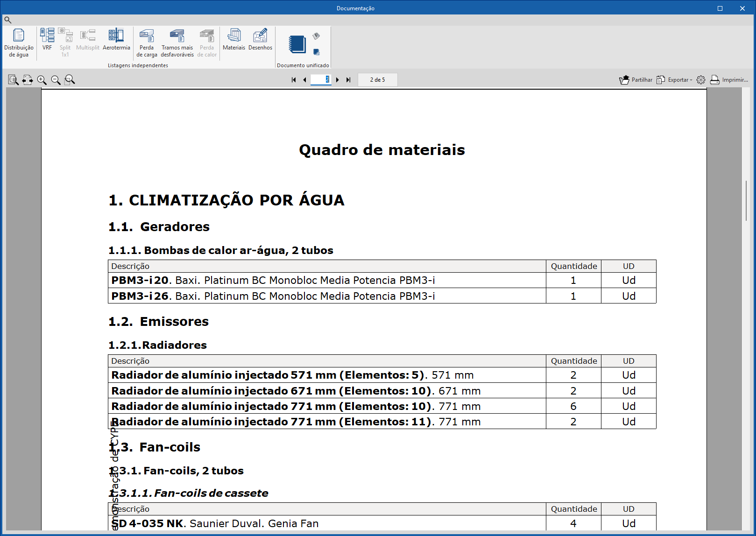Click the '1.1. Geradores' heading
The height and width of the screenshot is (536, 756).
[159, 227]
